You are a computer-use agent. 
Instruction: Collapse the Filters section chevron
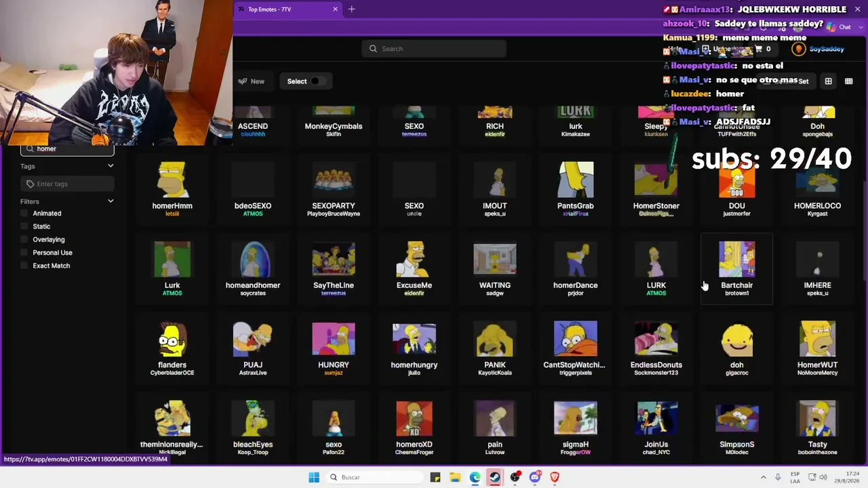tap(111, 201)
